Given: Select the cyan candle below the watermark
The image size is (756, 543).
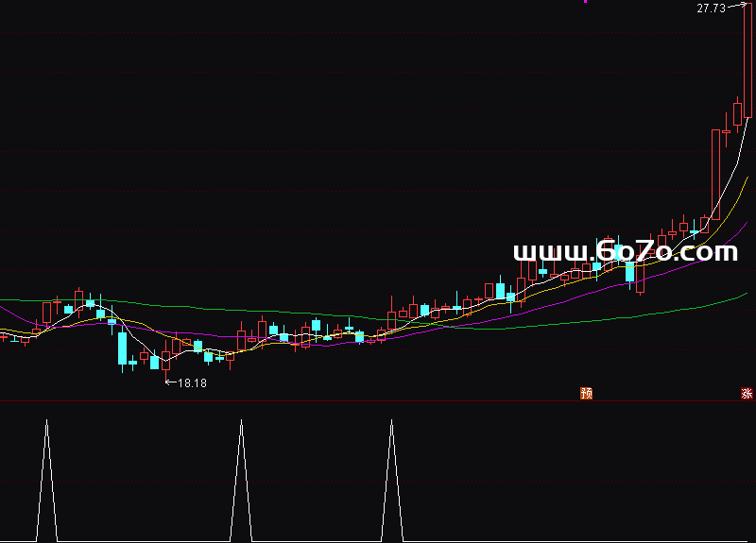Looking at the screenshot, I should (x=629, y=272).
